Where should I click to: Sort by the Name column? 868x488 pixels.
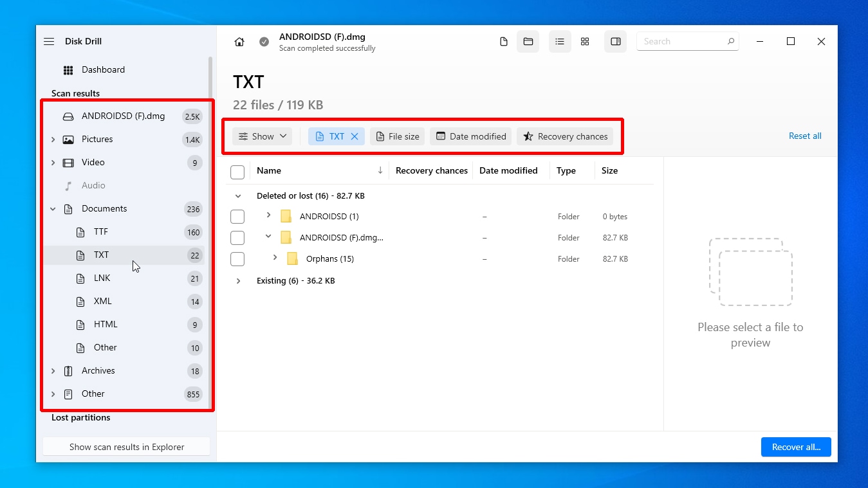coord(269,170)
